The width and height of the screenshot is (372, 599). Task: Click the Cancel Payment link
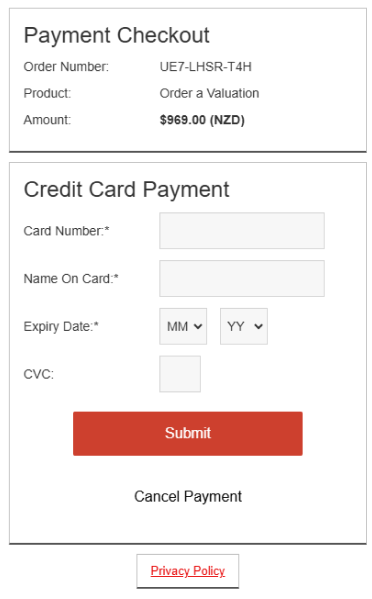tap(188, 496)
